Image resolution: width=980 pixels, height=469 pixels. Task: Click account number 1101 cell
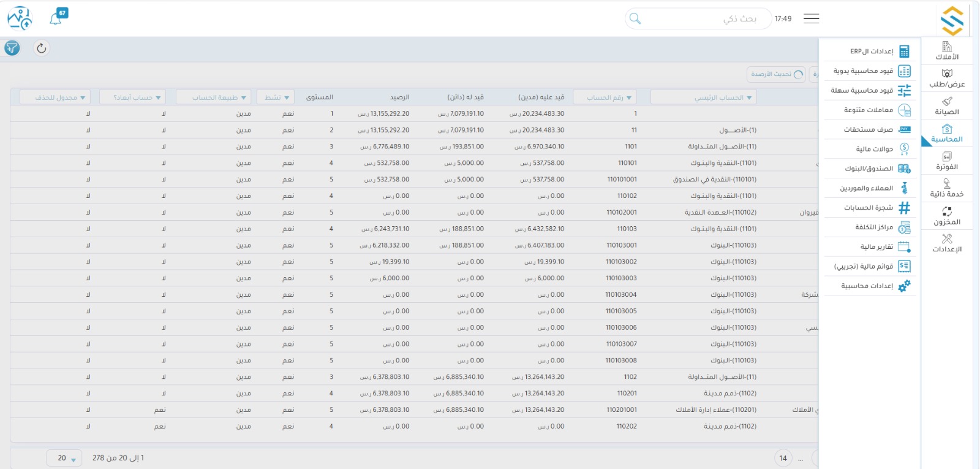tap(630, 147)
